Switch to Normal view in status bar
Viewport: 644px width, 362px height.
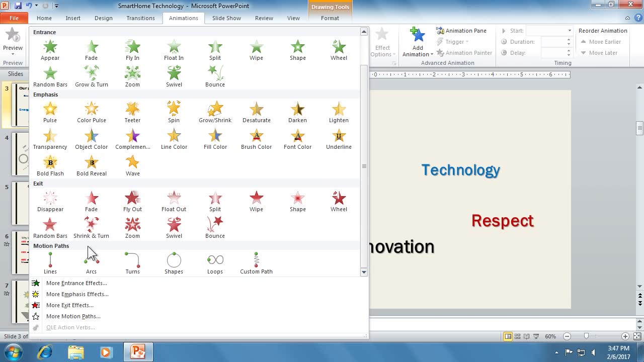[x=508, y=336]
